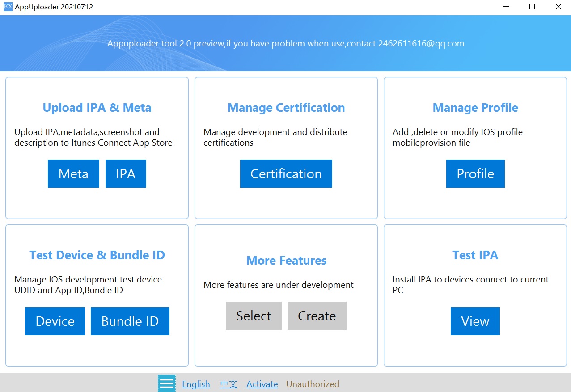The width and height of the screenshot is (571, 392).
Task: Click the KX AppUploader icon in title bar
Action: 7,7
